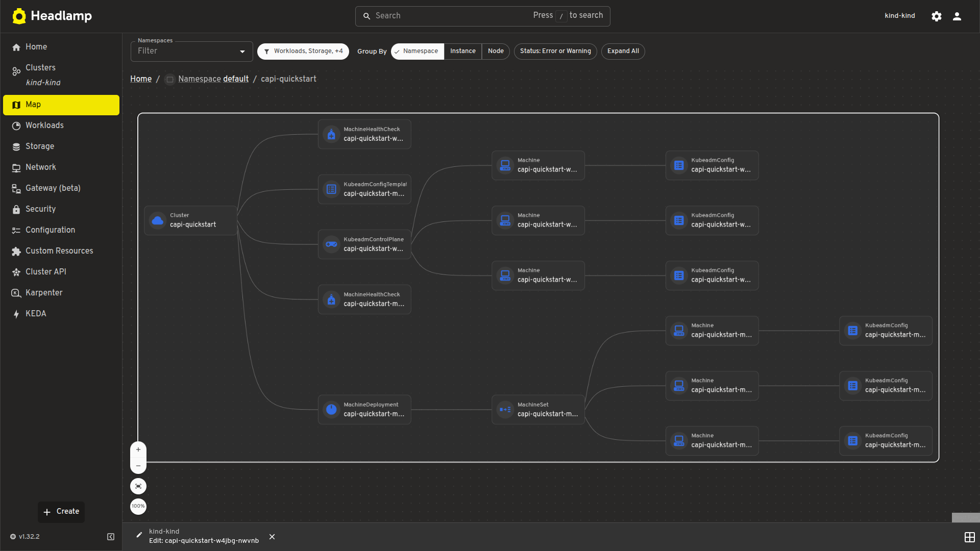Zoom in on the map

tap(138, 449)
